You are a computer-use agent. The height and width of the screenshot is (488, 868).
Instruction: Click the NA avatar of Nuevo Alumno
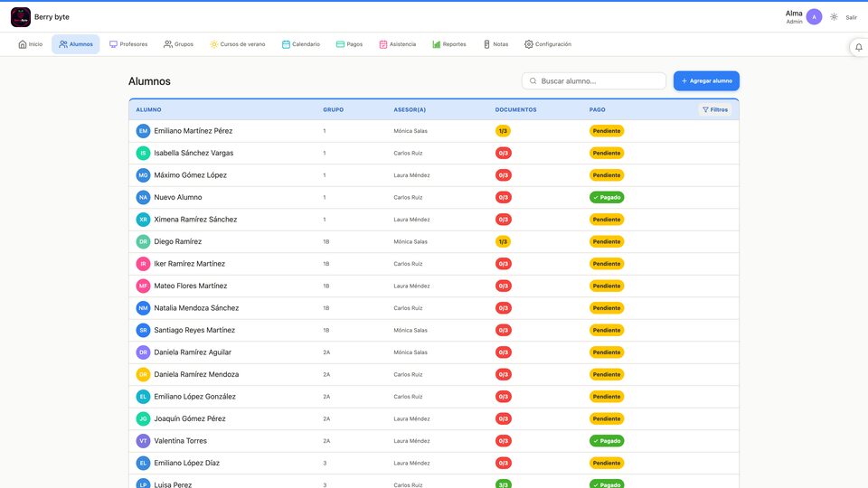point(144,198)
